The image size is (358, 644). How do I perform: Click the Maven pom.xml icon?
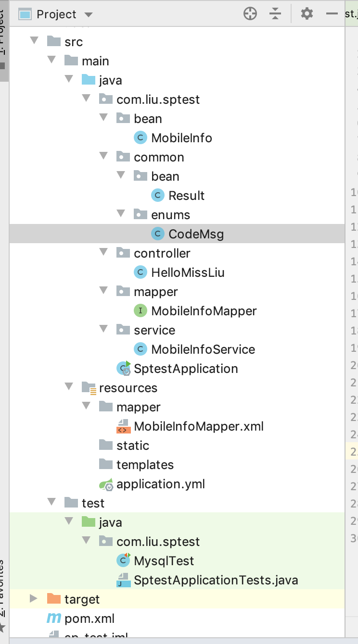pyautogui.click(x=53, y=619)
